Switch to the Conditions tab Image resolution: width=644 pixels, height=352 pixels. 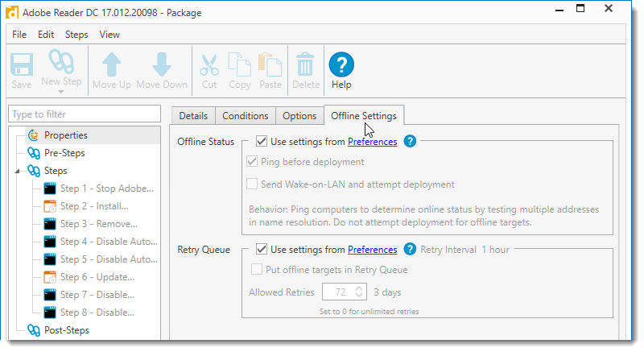(245, 116)
